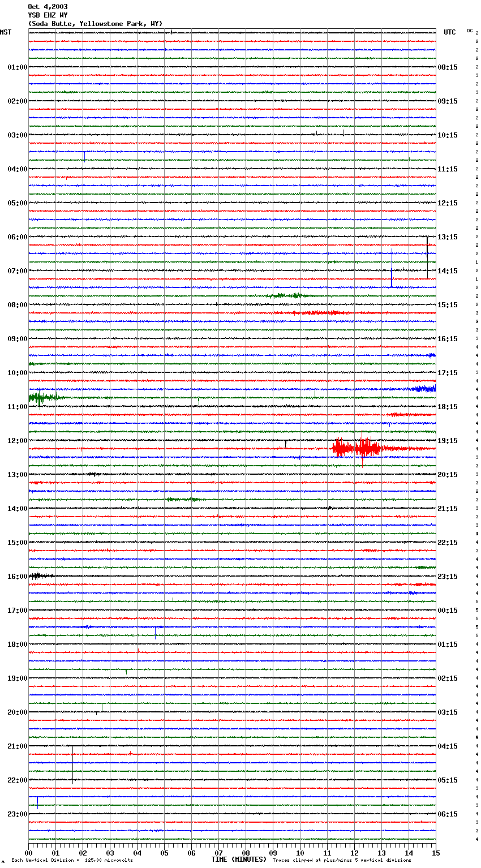Click the '05:15' UTC time label
Screen dimensions: 481x868
(x=448, y=780)
